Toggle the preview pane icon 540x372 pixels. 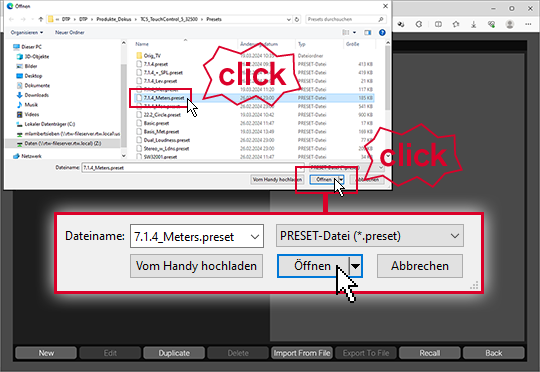367,32
